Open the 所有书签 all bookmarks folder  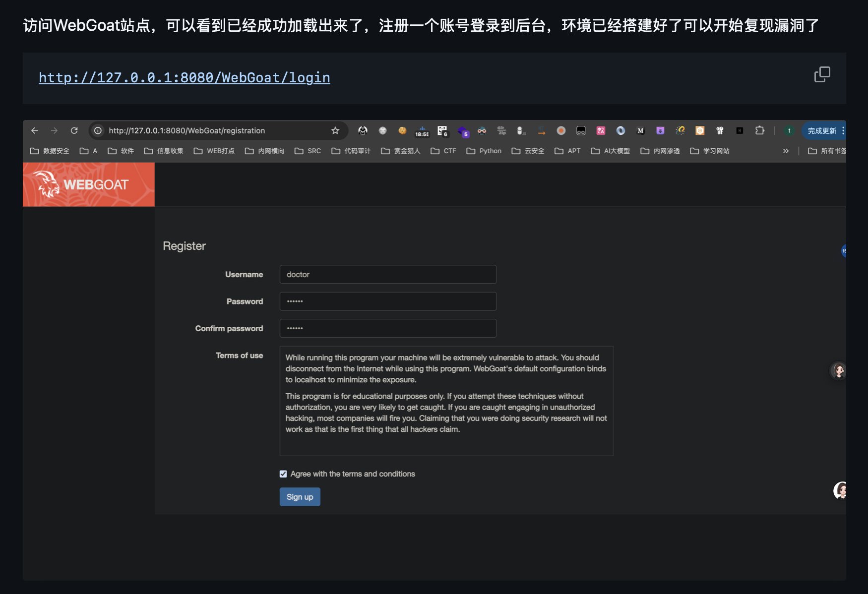coord(827,151)
